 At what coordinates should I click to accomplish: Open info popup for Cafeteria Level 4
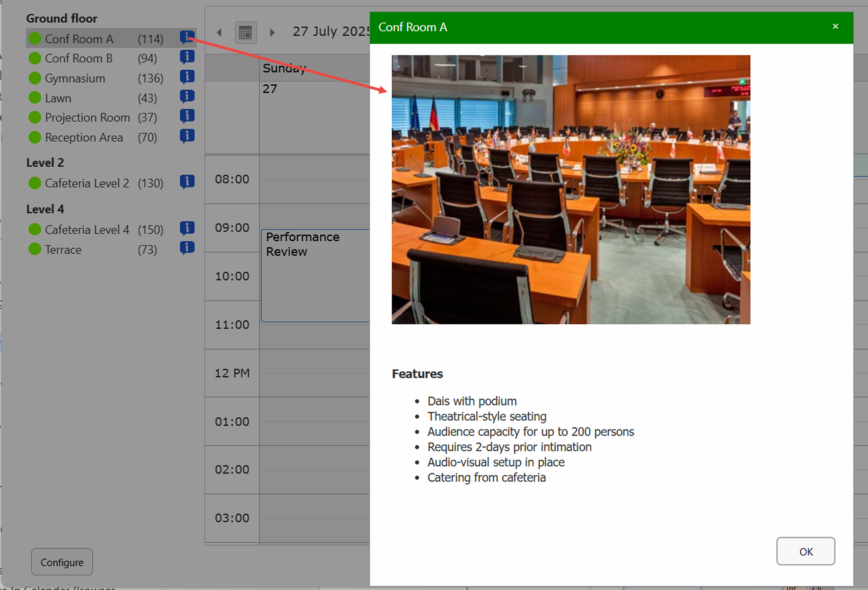tap(187, 228)
